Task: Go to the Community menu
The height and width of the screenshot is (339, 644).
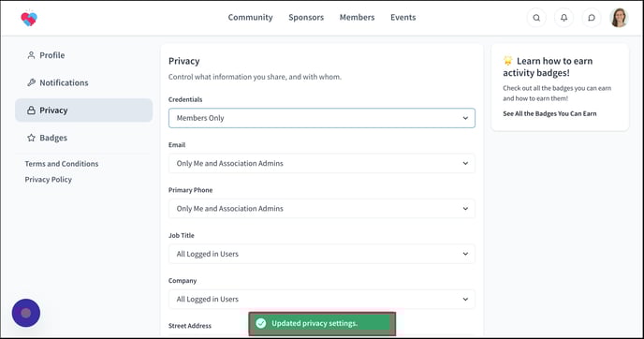Action: [x=250, y=17]
